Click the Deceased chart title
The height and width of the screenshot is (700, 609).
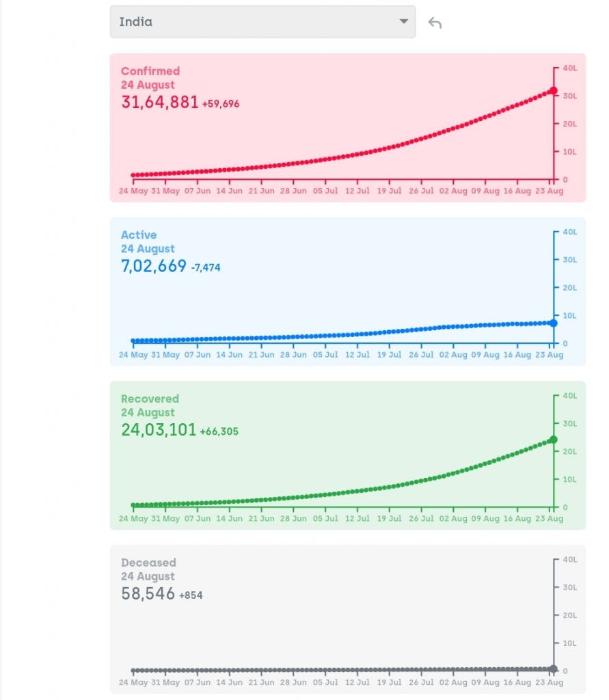tap(148, 563)
